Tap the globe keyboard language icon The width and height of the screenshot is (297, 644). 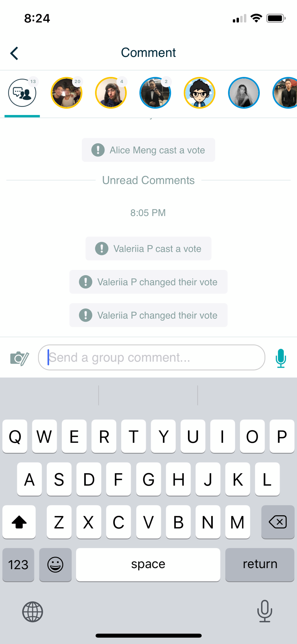pyautogui.click(x=32, y=611)
